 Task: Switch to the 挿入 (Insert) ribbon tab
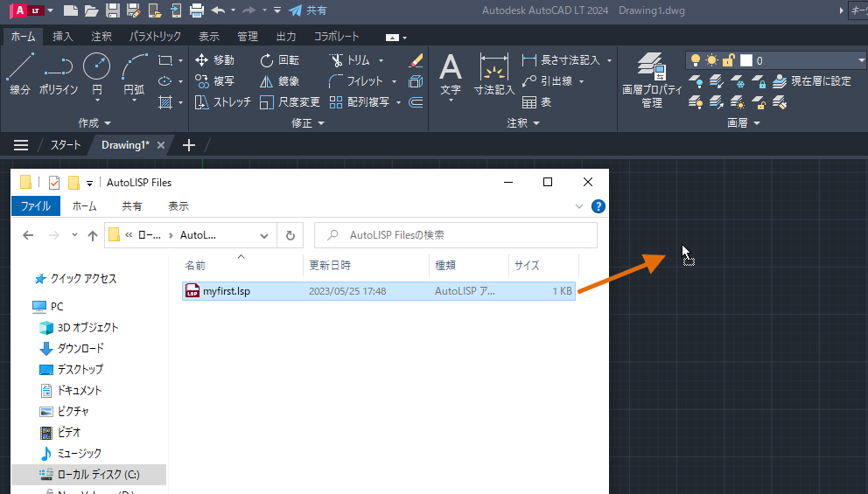tap(62, 37)
